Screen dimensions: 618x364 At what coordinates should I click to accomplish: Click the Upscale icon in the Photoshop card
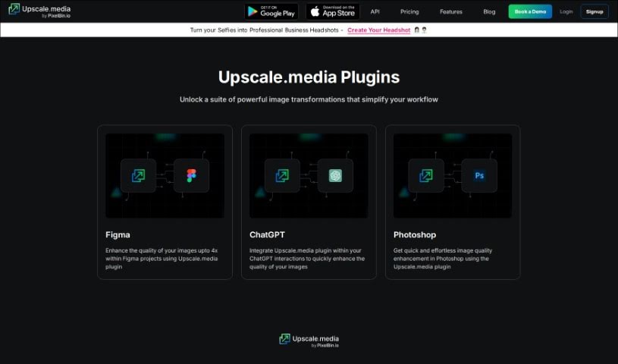(426, 175)
